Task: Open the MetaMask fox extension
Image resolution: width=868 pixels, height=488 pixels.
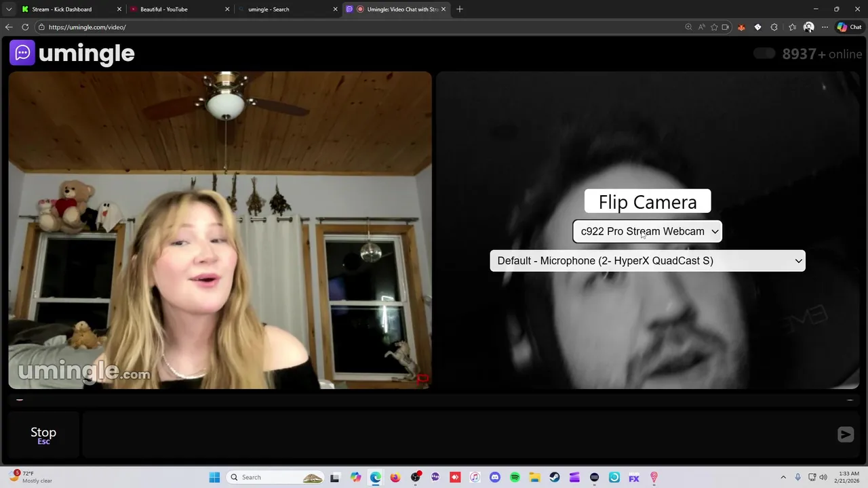Action: [x=741, y=27]
